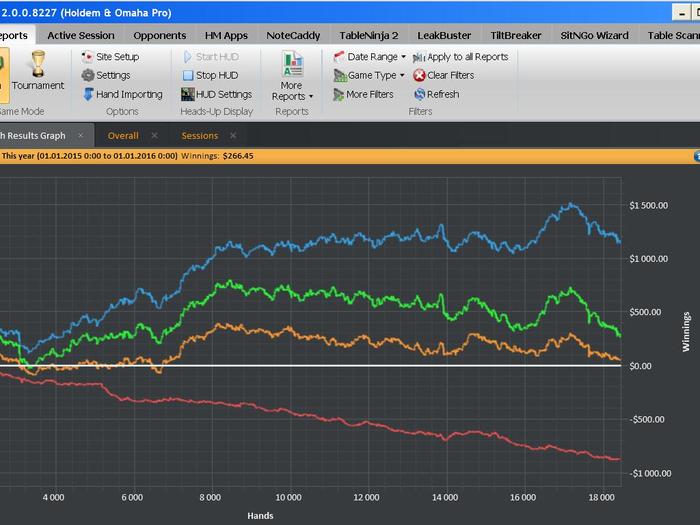The width and height of the screenshot is (700, 525).
Task: Click the Start HUD play icon
Action: (x=188, y=57)
